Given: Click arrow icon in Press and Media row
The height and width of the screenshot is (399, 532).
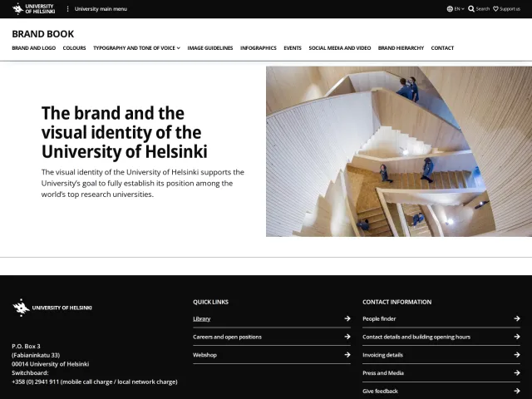Looking at the screenshot, I should point(517,372).
